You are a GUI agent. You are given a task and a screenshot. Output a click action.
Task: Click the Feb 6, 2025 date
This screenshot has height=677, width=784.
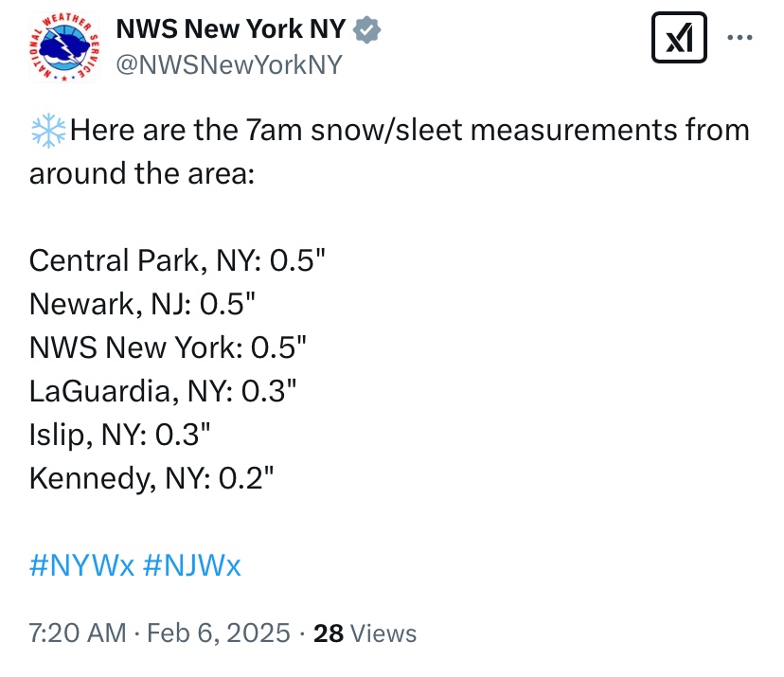[219, 633]
